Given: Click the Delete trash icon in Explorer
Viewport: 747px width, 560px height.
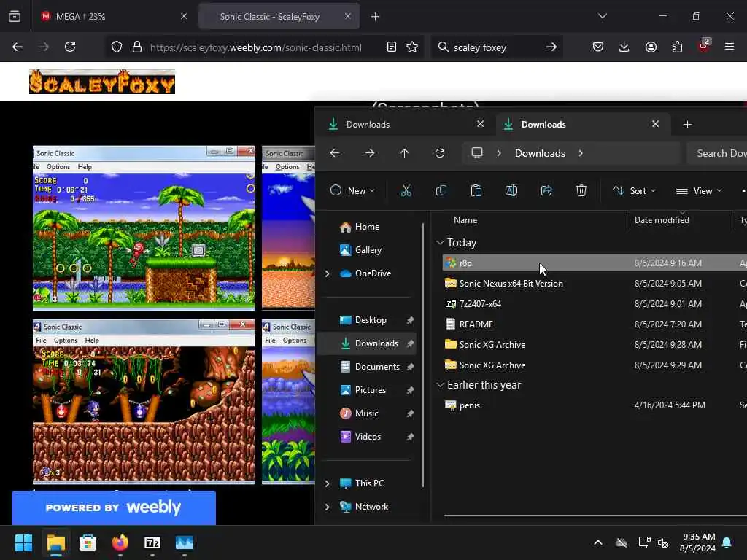Looking at the screenshot, I should 581,191.
